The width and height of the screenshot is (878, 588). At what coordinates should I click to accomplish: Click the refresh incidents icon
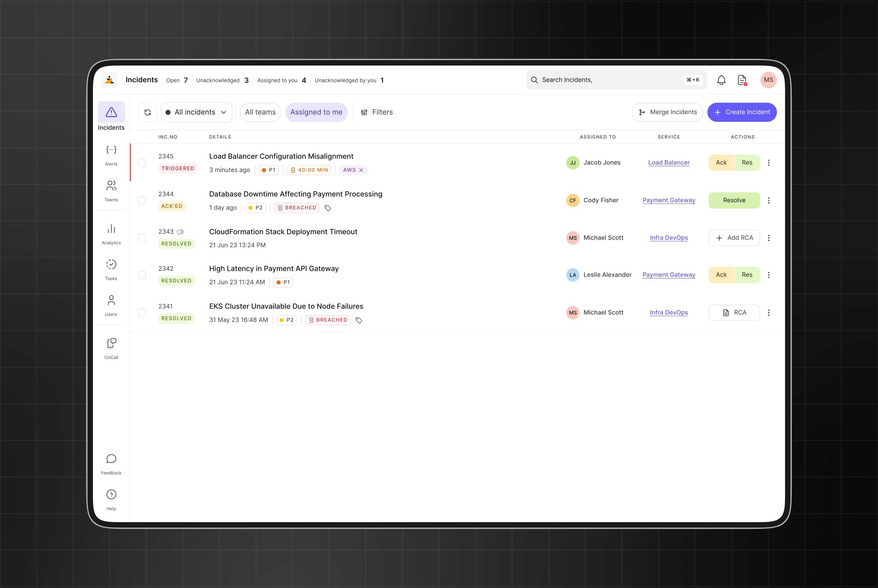pyautogui.click(x=147, y=112)
